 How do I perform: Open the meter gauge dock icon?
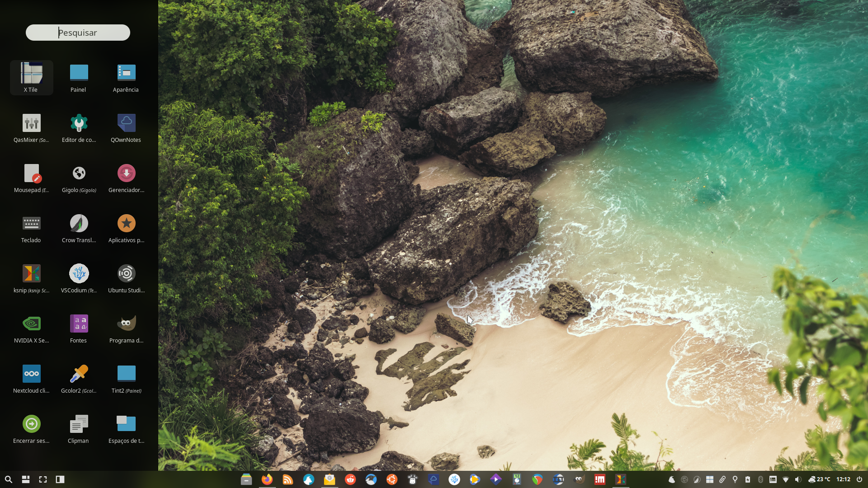[x=517, y=479]
